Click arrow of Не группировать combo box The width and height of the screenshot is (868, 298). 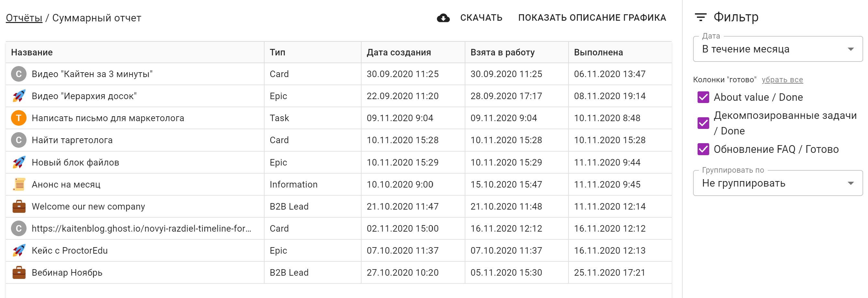851,183
